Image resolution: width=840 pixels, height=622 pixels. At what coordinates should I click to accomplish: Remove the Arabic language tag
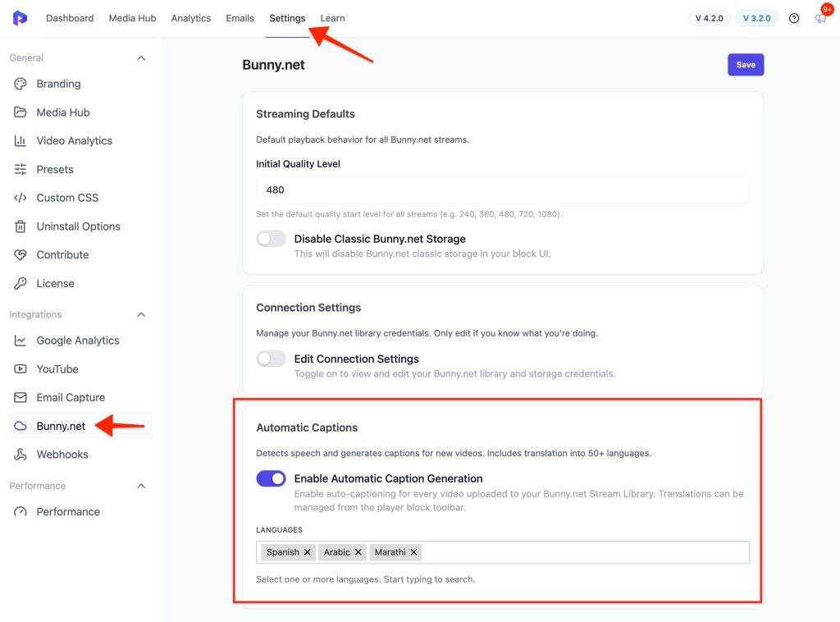click(358, 552)
